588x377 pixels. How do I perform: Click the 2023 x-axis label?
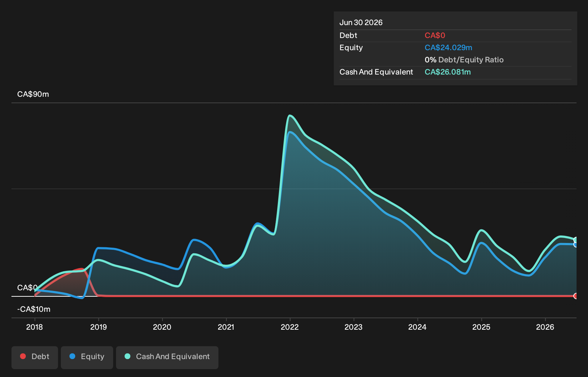[353, 327]
